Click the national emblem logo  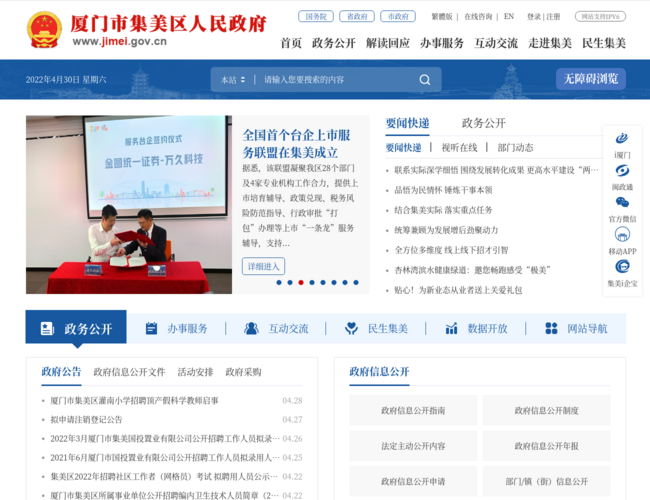click(44, 30)
